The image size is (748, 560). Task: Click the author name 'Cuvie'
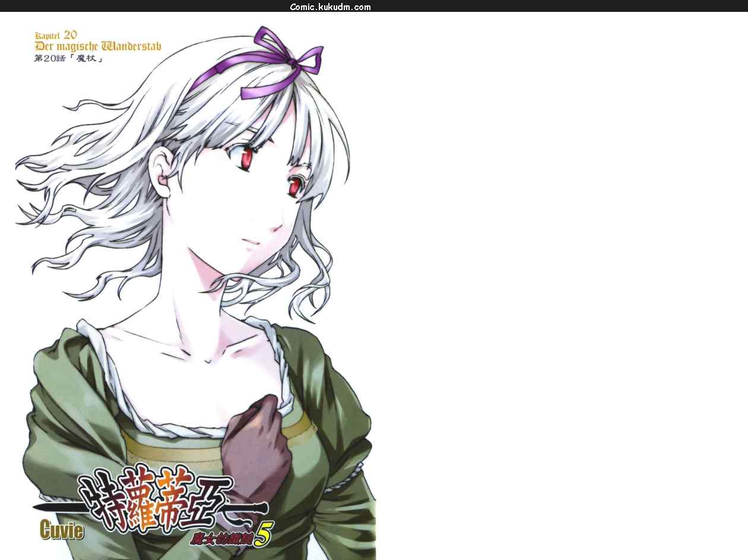click(x=62, y=529)
